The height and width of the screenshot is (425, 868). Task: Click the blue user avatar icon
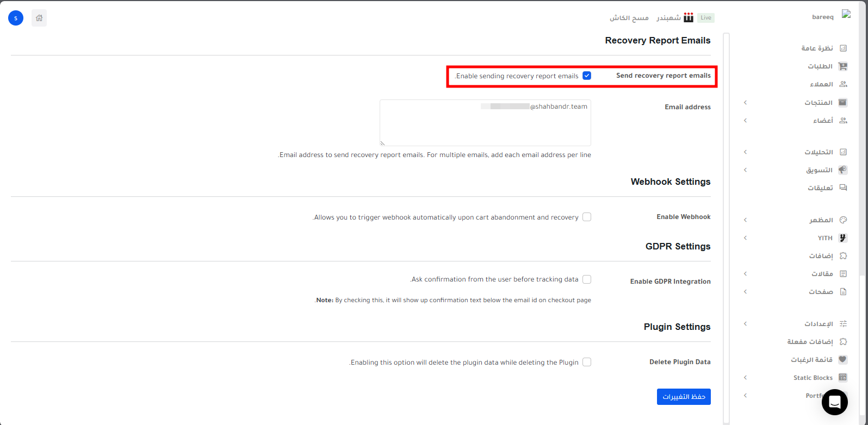click(16, 18)
